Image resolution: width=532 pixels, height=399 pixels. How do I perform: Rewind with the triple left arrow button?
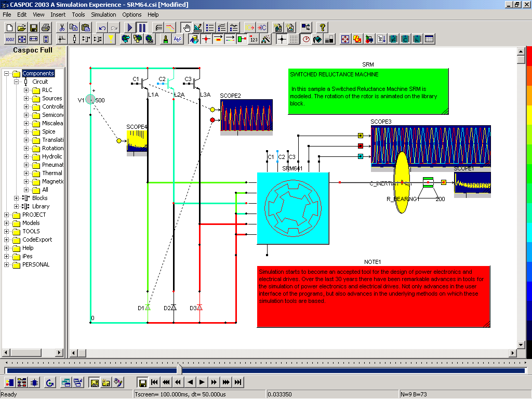point(166,382)
